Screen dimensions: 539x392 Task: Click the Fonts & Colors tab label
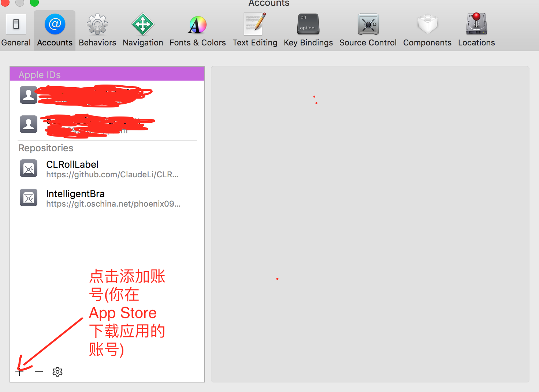tap(198, 42)
